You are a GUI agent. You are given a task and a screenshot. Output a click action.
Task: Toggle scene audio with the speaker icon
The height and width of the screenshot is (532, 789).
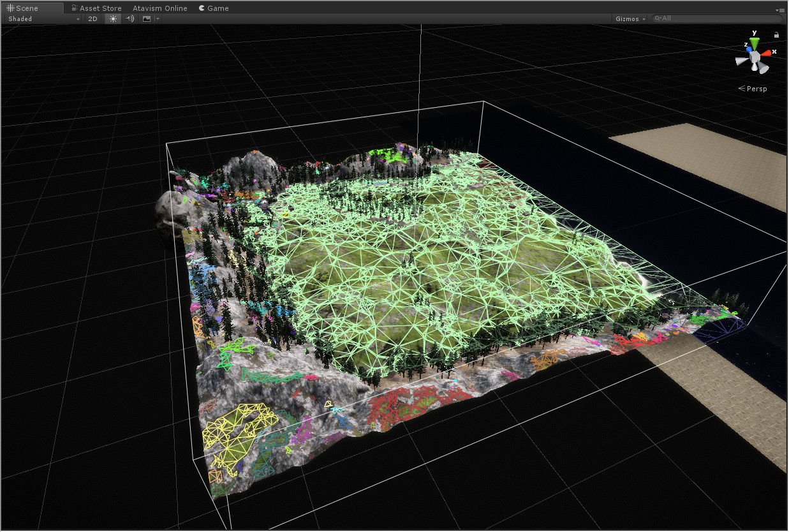[129, 19]
